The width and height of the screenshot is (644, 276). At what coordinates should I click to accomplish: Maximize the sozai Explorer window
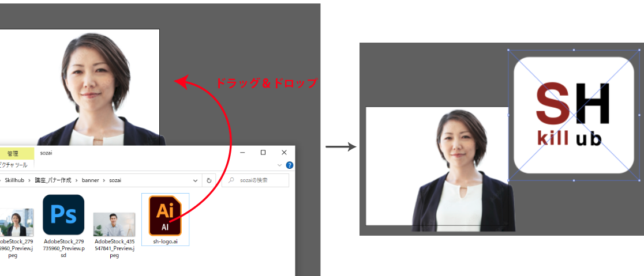point(263,153)
